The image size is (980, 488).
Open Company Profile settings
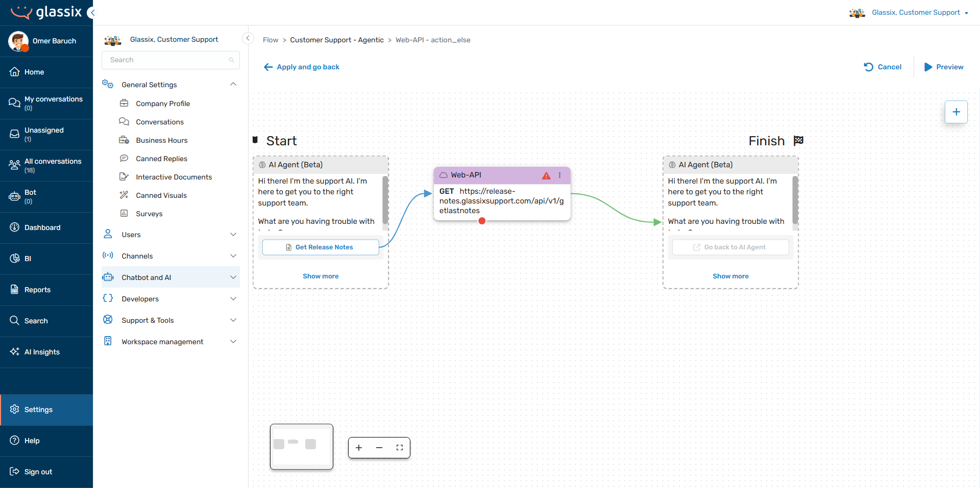[163, 104]
